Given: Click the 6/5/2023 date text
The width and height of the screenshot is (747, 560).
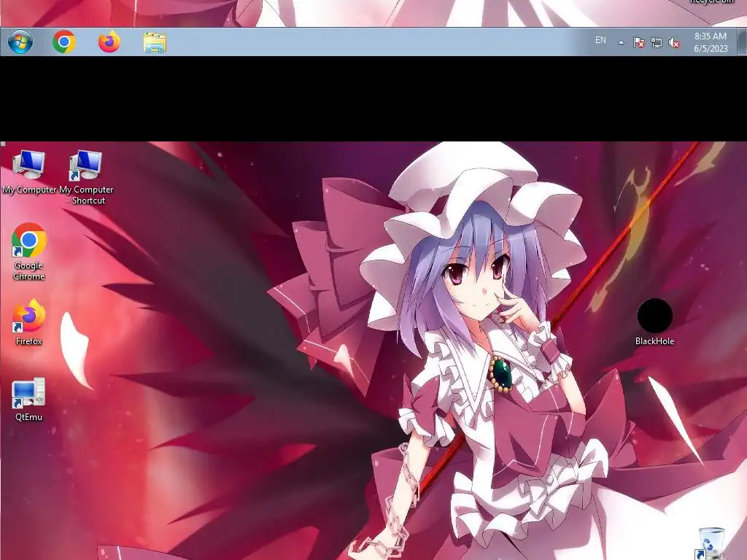Looking at the screenshot, I should coord(711,49).
